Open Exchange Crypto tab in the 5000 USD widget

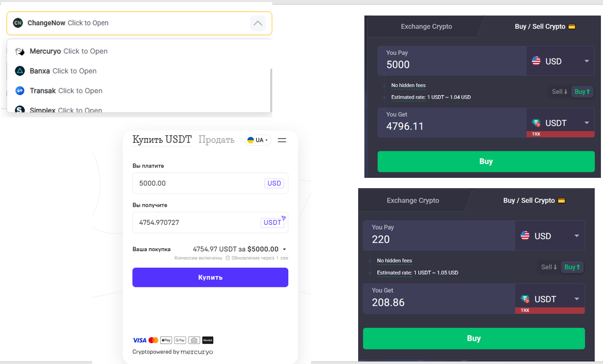[426, 26]
